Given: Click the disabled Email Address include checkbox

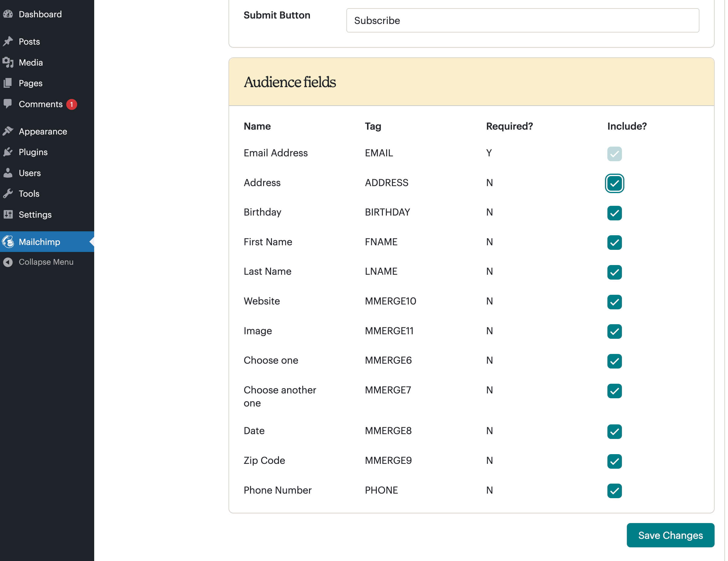Looking at the screenshot, I should point(614,154).
